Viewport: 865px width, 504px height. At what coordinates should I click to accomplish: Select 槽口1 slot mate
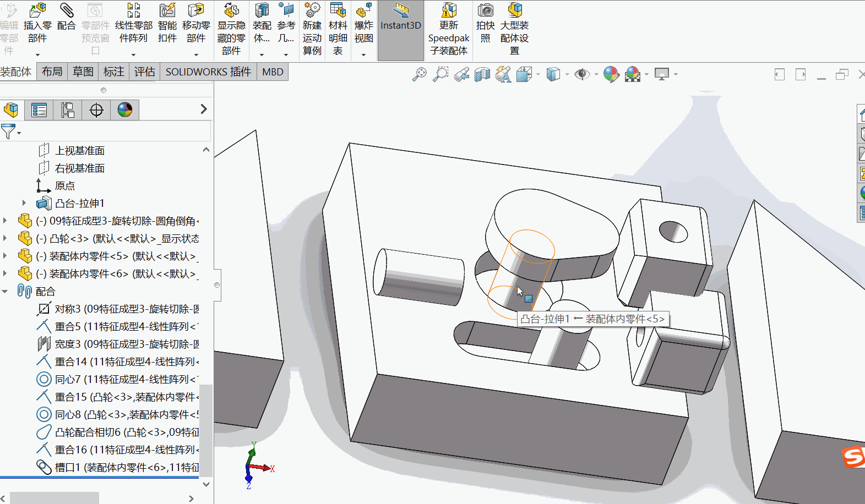point(117,467)
